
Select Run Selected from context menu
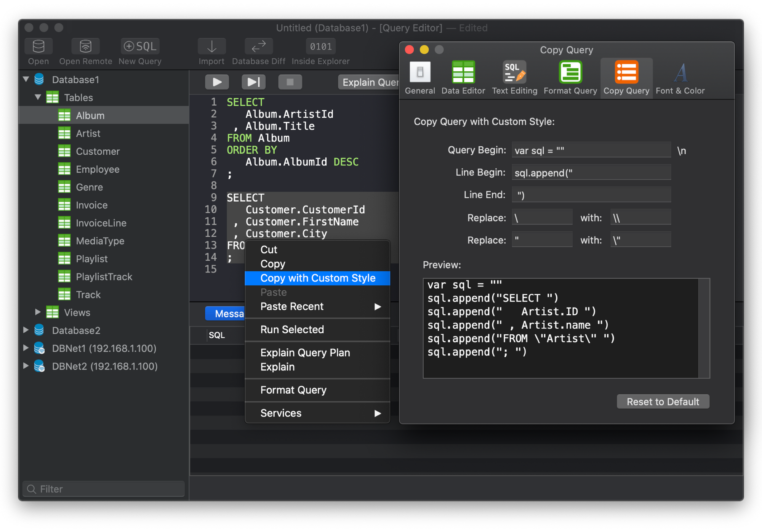click(291, 329)
